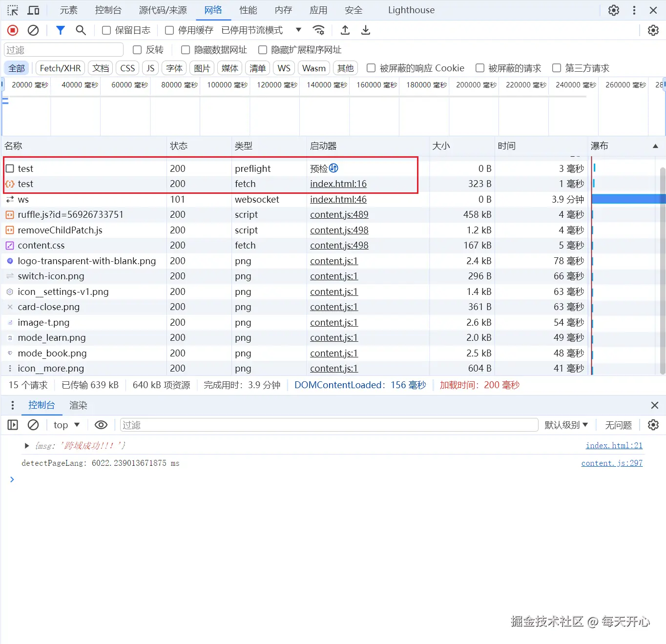Screen dimensions: 666x644
Task: Close the console drawer
Action: (655, 405)
